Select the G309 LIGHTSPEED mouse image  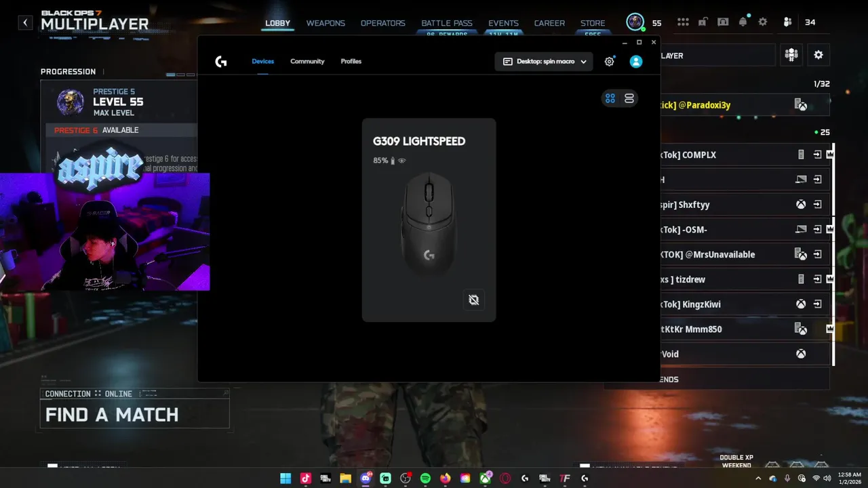pos(429,224)
